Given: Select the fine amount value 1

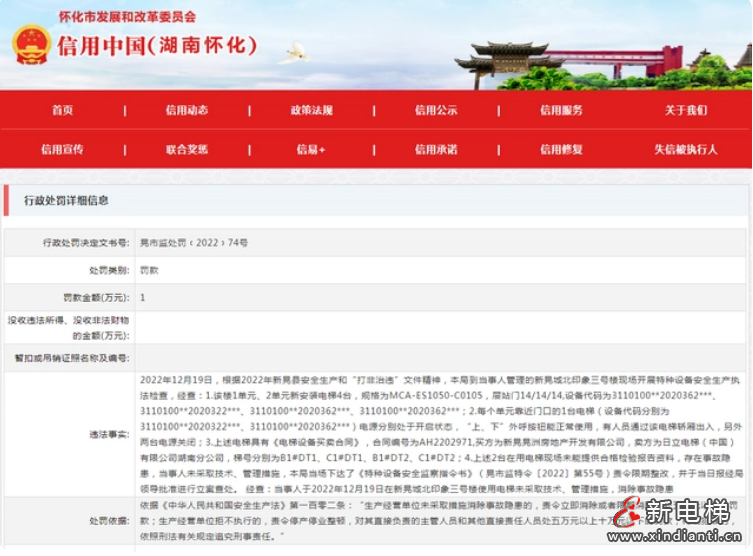Looking at the screenshot, I should click(x=143, y=298).
